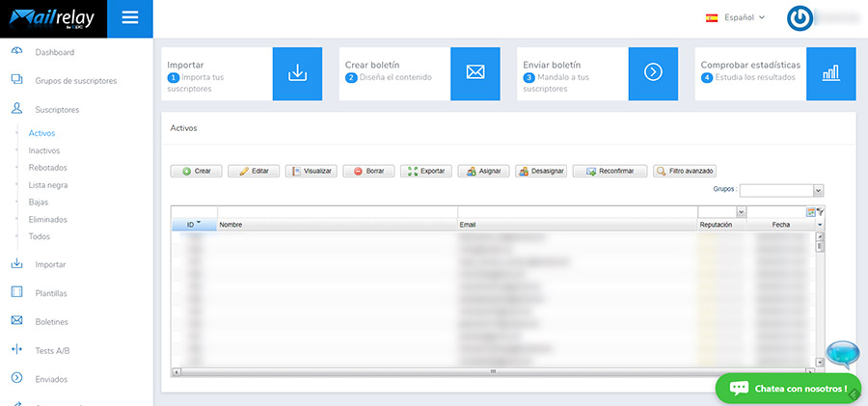This screenshot has height=406, width=868.
Task: Click the Email filter input field
Action: (578, 212)
